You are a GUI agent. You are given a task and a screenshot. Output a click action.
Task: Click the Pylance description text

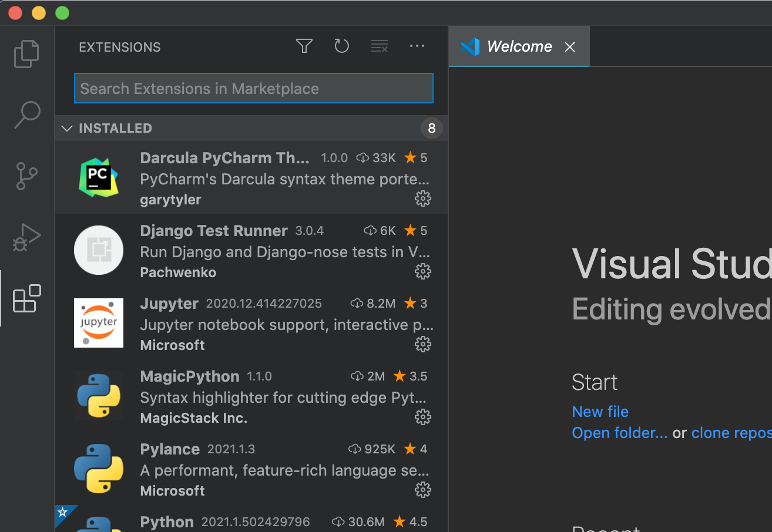[284, 470]
